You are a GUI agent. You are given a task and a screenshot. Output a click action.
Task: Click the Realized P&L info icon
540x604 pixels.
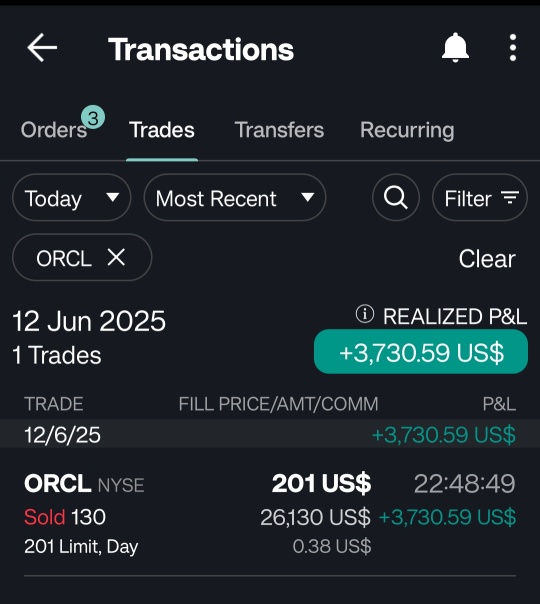point(364,314)
